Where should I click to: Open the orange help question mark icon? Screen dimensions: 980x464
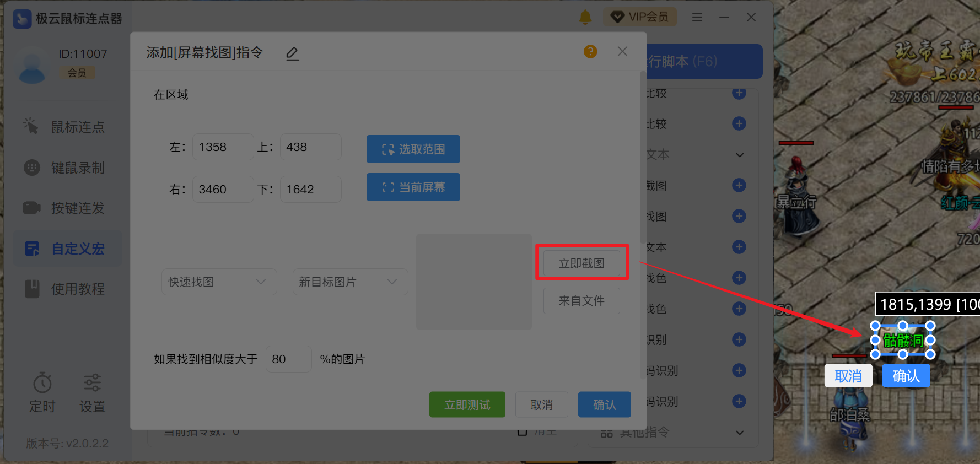(x=590, y=52)
